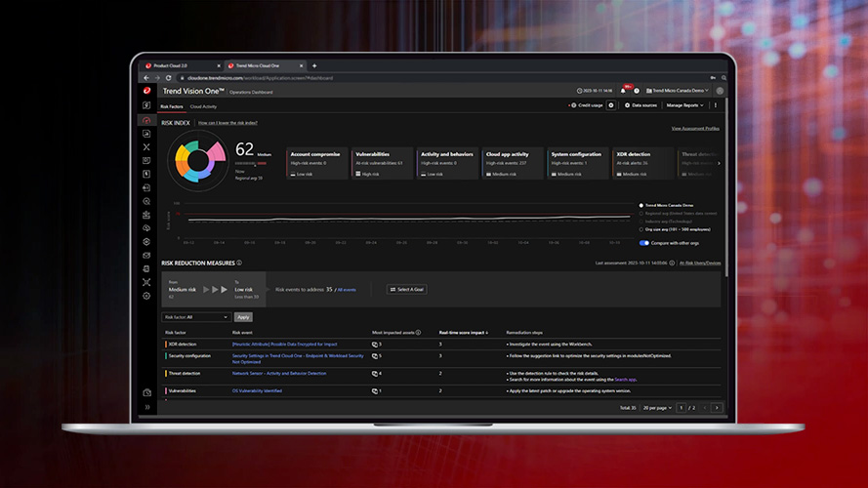Open the Risk factor: All dropdown
This screenshot has height=488, width=868.
[196, 317]
